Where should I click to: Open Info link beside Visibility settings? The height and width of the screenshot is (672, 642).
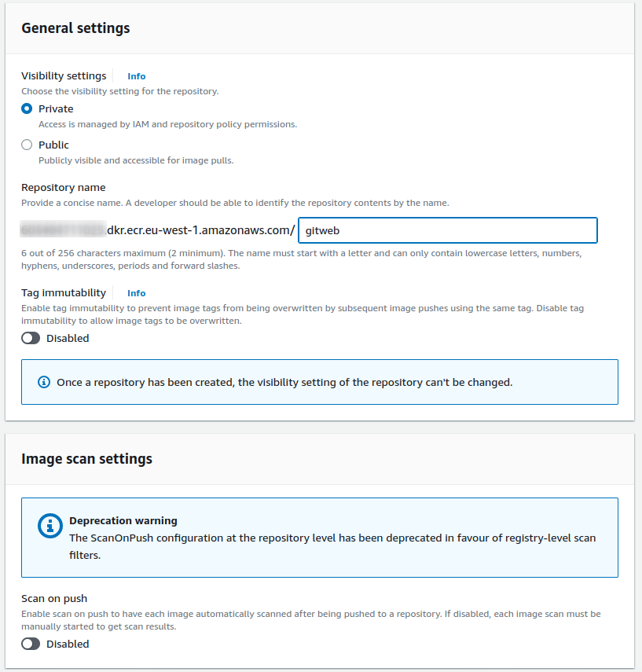(137, 76)
